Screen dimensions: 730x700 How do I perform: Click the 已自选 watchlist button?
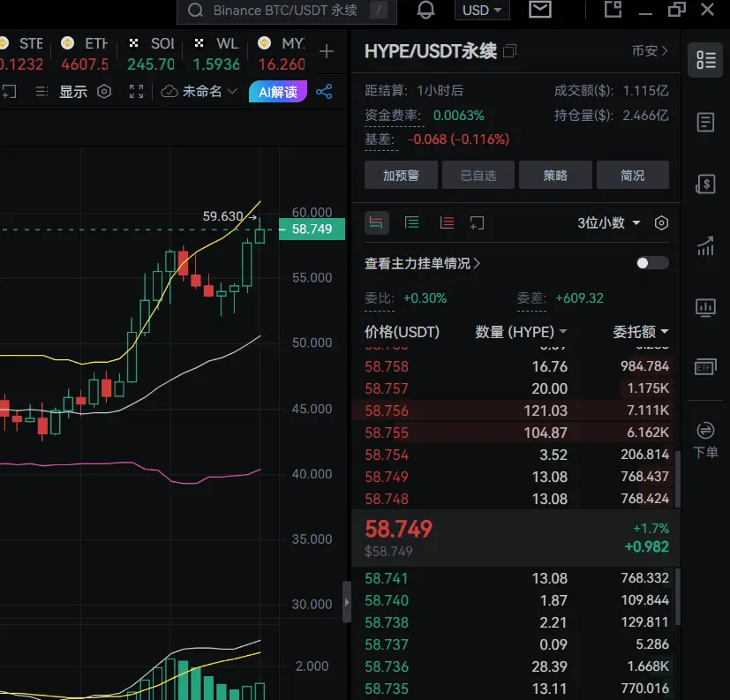coord(478,175)
